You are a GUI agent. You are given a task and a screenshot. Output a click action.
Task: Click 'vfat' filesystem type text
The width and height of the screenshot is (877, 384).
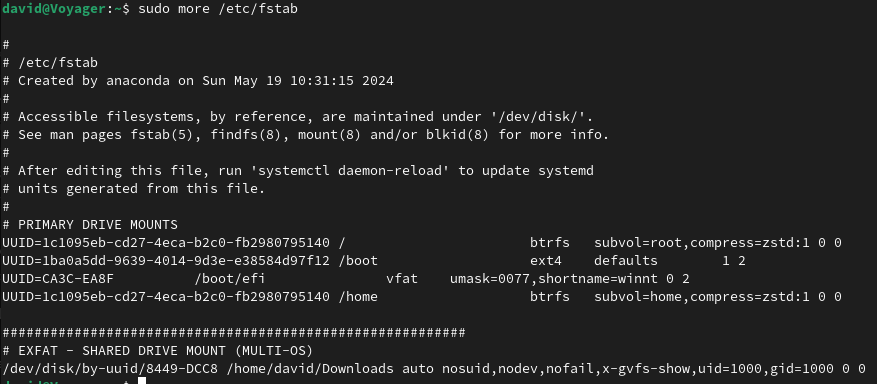[402, 278]
